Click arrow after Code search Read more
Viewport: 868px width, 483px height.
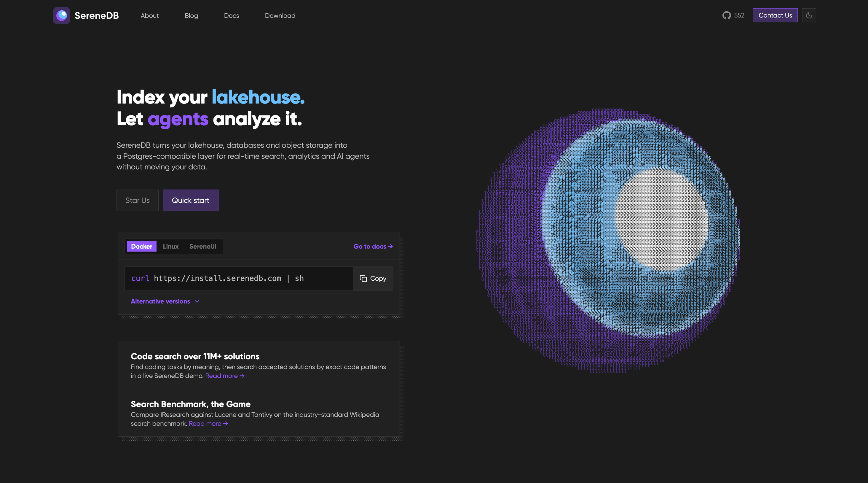click(242, 376)
